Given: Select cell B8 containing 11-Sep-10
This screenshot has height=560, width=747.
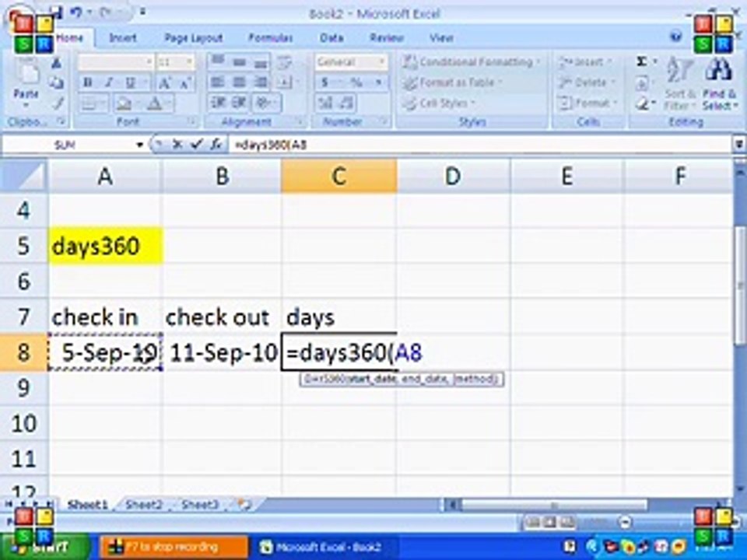Looking at the screenshot, I should coord(222,353).
